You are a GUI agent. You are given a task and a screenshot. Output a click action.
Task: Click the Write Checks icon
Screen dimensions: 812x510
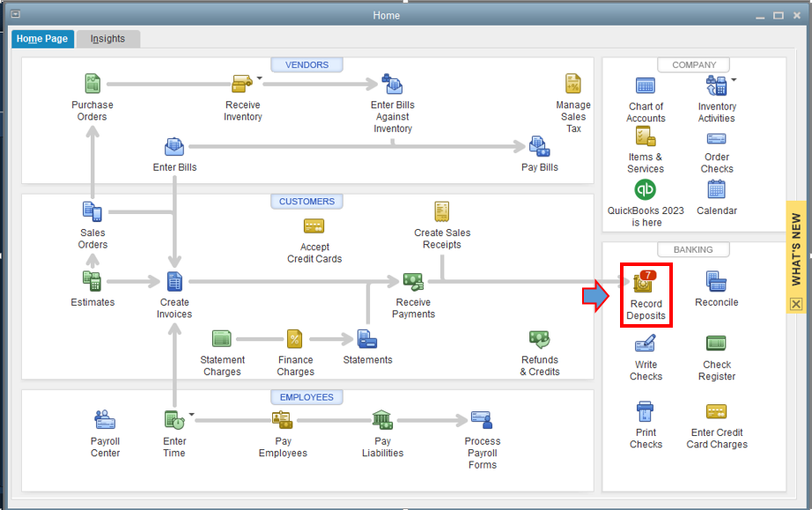[x=646, y=344]
